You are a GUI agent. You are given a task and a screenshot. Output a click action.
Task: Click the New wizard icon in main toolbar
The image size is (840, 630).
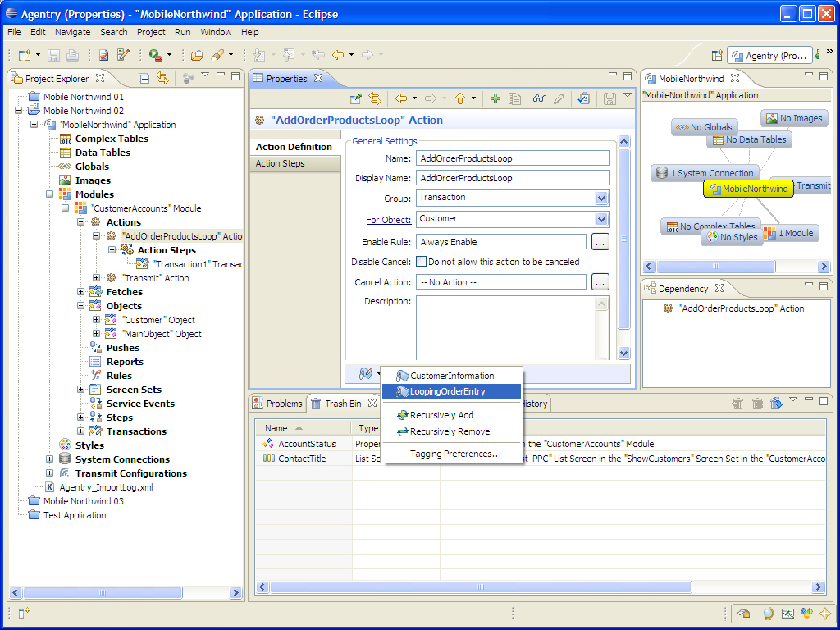point(25,55)
